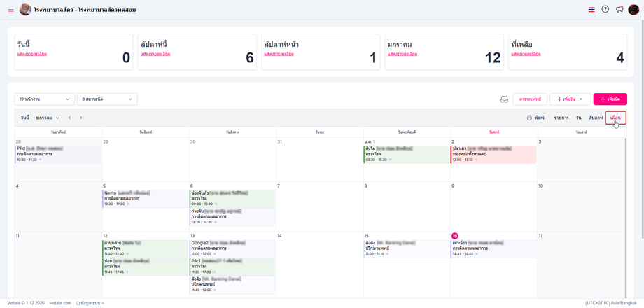Click the ตารางแพทย์ doctor schedule button

pyautogui.click(x=529, y=99)
